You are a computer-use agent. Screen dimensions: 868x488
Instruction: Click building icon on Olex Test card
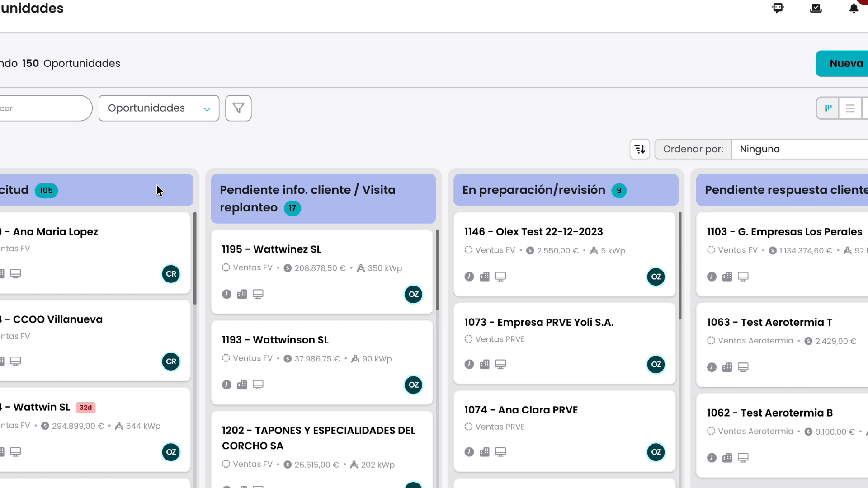(485, 277)
